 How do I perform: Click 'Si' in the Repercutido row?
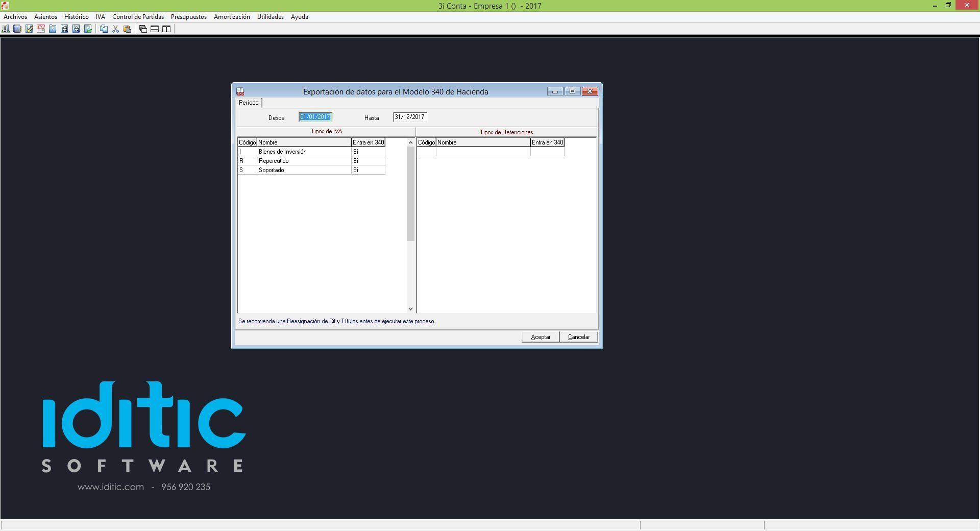[x=368, y=161]
